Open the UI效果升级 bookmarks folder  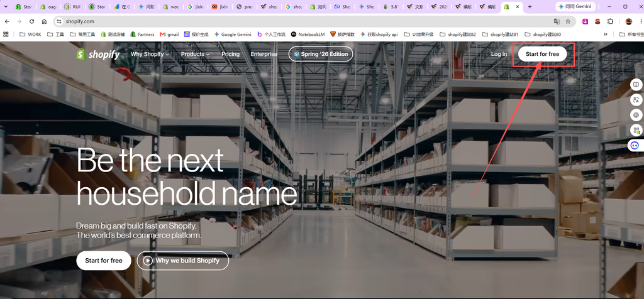[419, 35]
